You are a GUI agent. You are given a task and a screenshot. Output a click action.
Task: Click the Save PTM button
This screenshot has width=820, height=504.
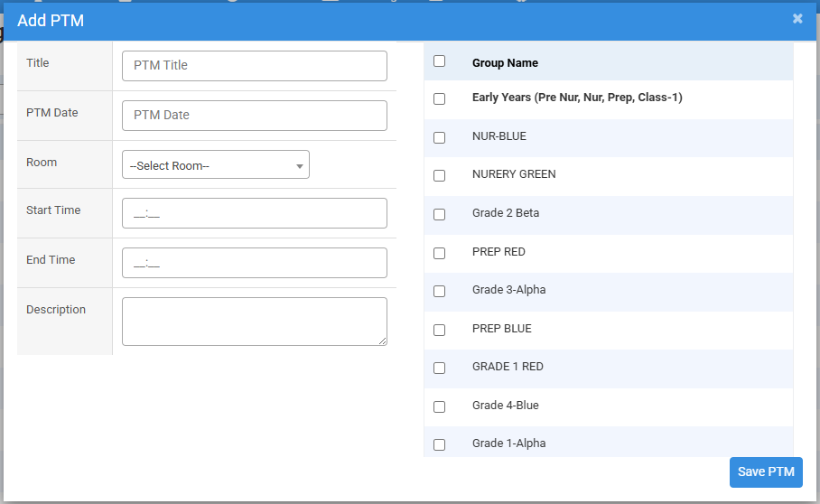point(766,472)
